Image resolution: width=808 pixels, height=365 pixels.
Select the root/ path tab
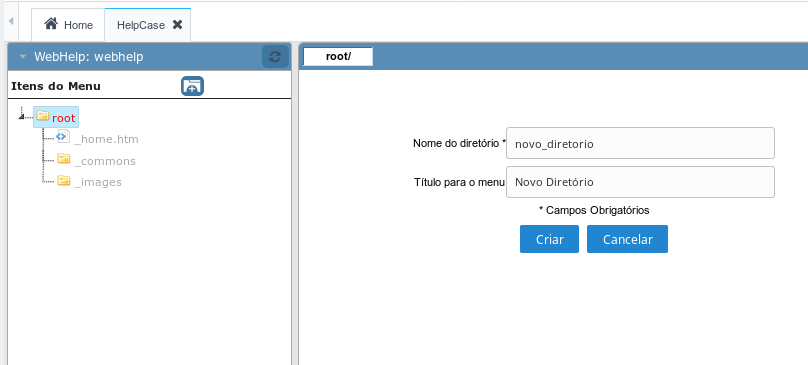338,57
